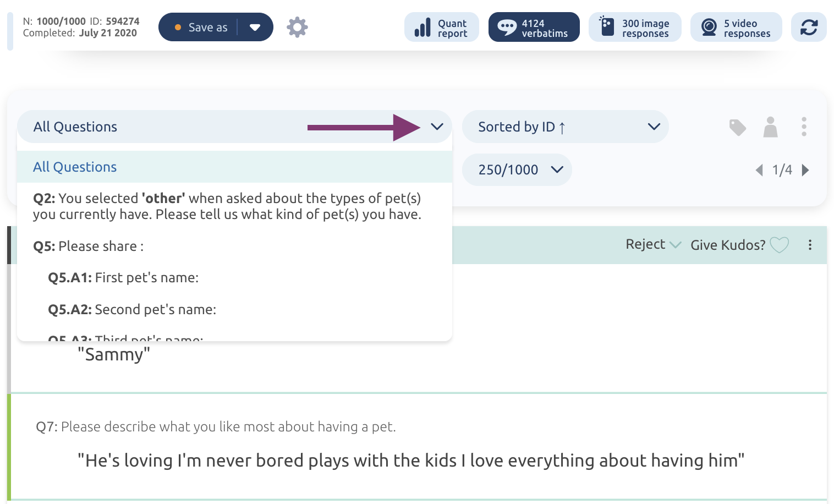Click the refresh arrows icon

(x=809, y=27)
